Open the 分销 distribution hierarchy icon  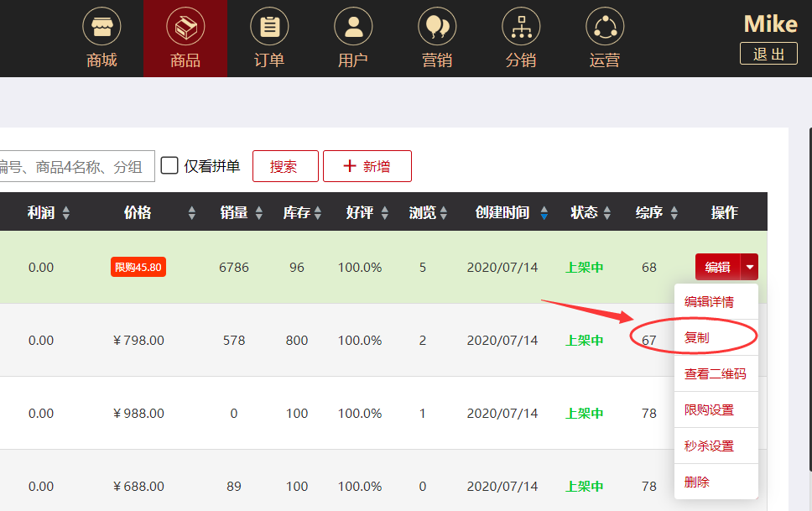coord(521,27)
